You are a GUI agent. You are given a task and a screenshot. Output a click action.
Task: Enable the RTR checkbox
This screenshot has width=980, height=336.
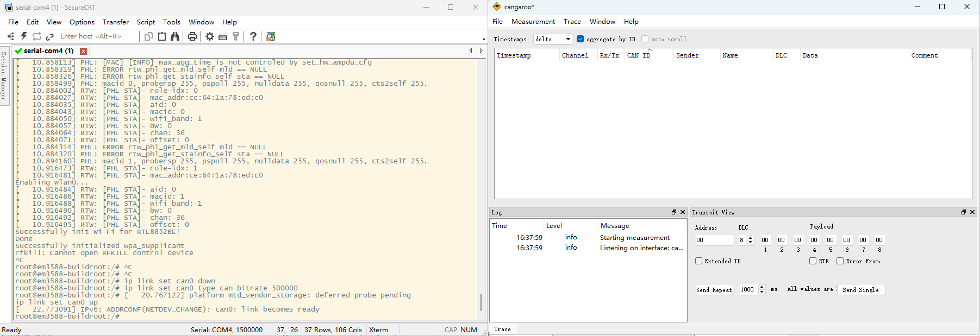[x=813, y=261]
